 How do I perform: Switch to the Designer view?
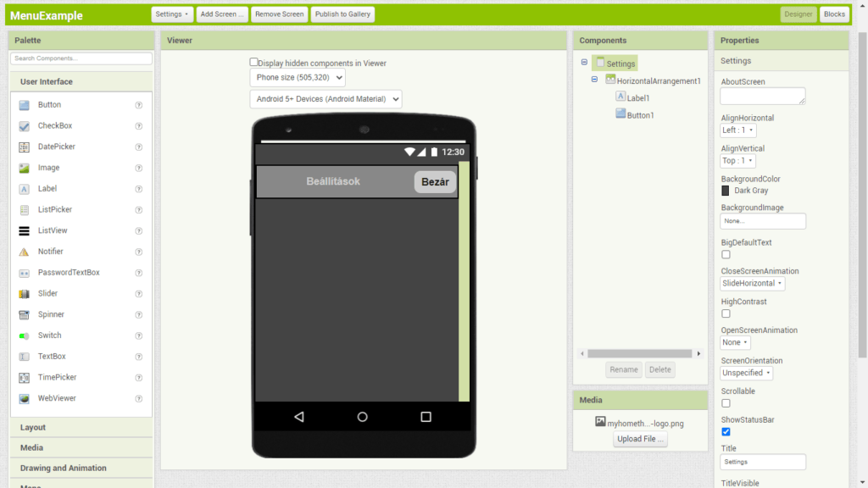[798, 14]
